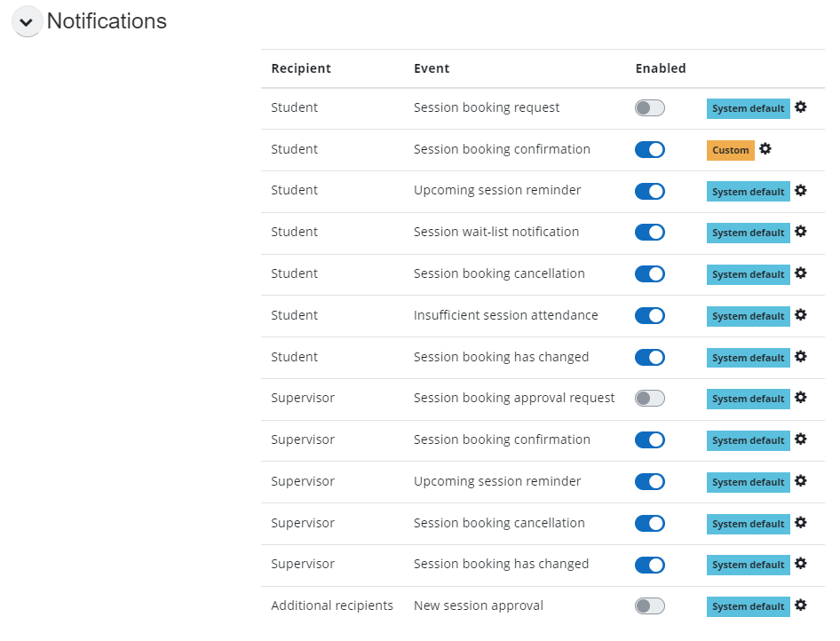Disable Student Session booking cancellation toggle
This screenshot has height=641, width=840.
[x=649, y=274]
